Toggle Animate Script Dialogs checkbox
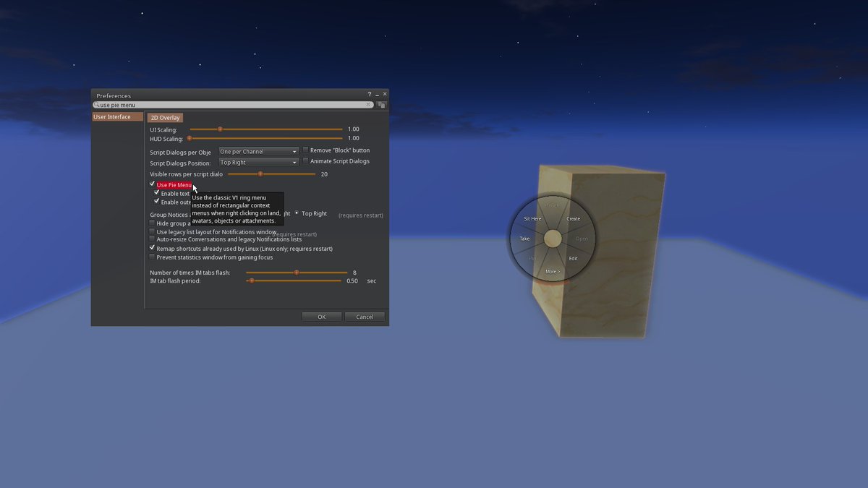868x488 pixels. pyautogui.click(x=306, y=160)
